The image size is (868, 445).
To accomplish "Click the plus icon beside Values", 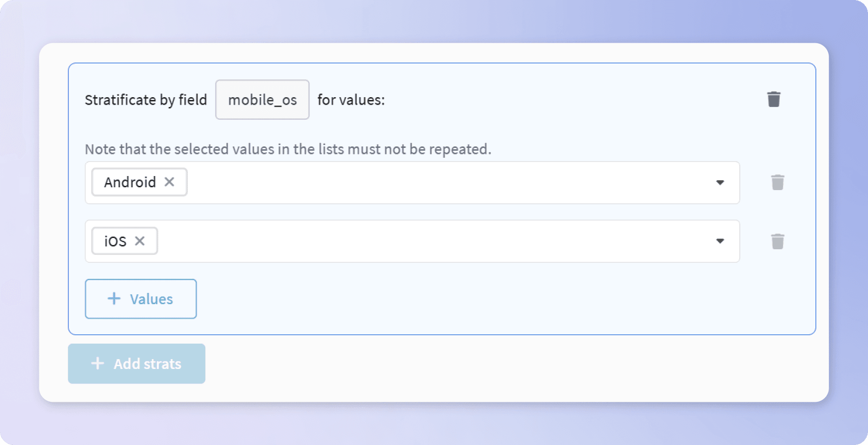I will (114, 299).
